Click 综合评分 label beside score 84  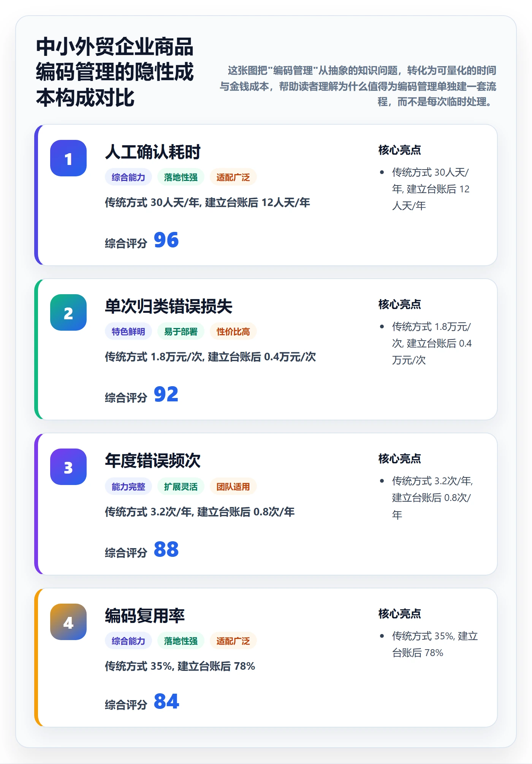pyautogui.click(x=126, y=705)
